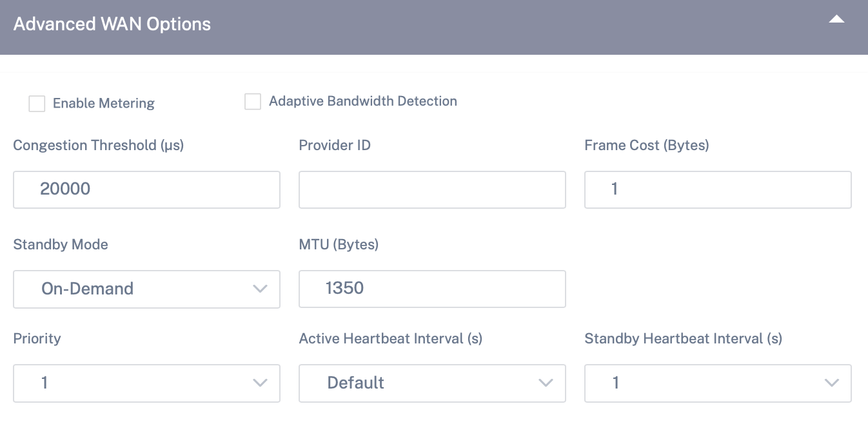
Task: Click the Frame Cost (Bytes) label
Action: pos(647,146)
